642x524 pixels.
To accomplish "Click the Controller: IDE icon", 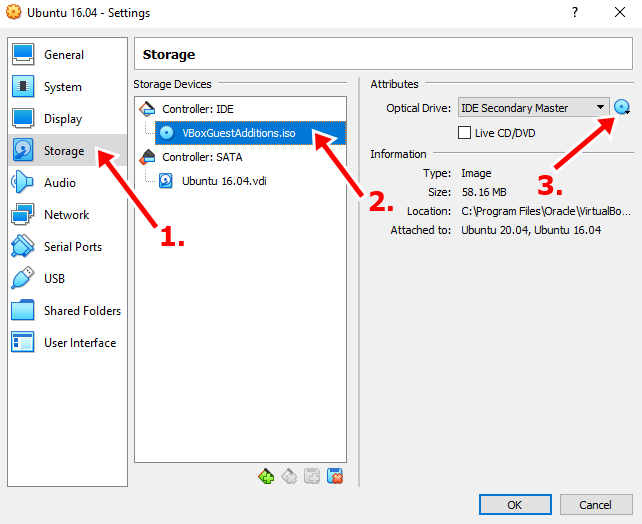I will (x=146, y=109).
